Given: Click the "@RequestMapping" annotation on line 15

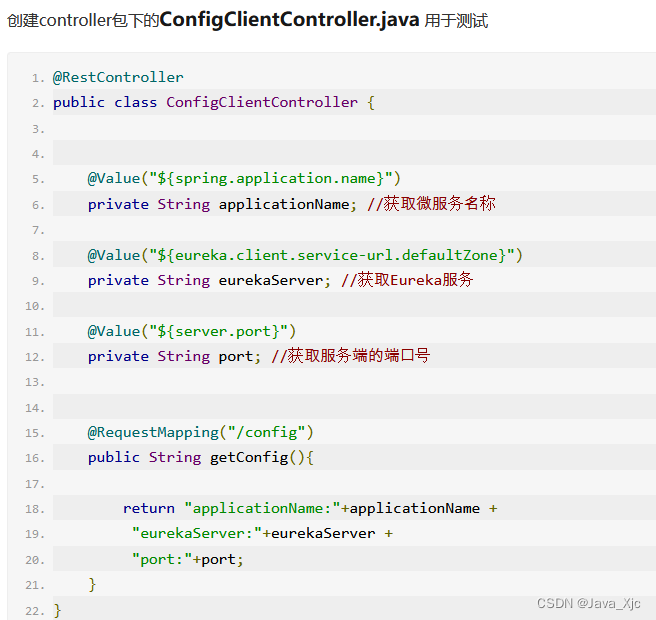Looking at the screenshot, I should pos(153,433).
